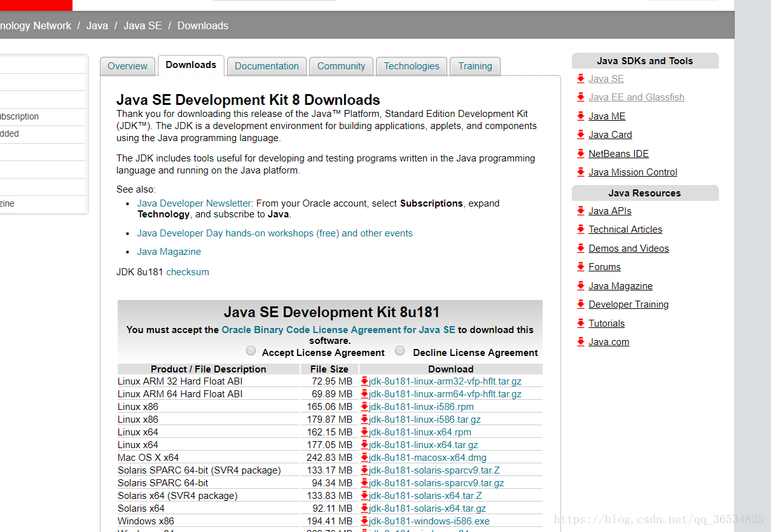Open Java.com sidebar link
Viewport: 771px width, 532px height.
pos(609,342)
